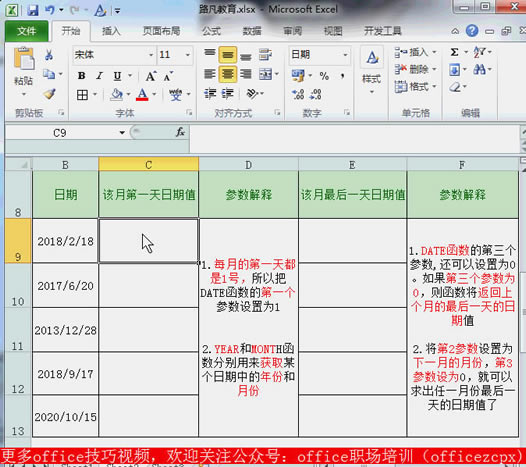Image resolution: width=526 pixels, height=467 pixels.
Task: Click the Percent Style button
Action: (324, 76)
